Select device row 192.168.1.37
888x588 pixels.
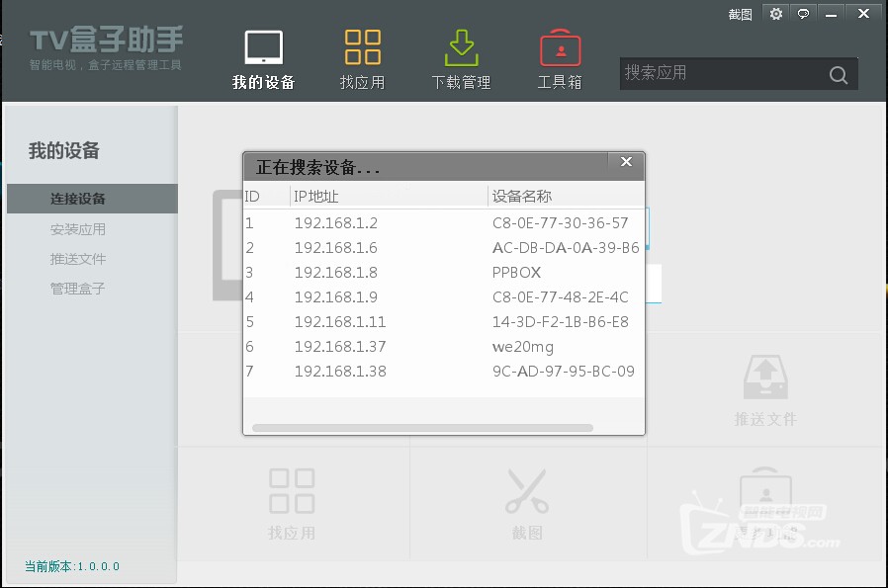pos(443,346)
